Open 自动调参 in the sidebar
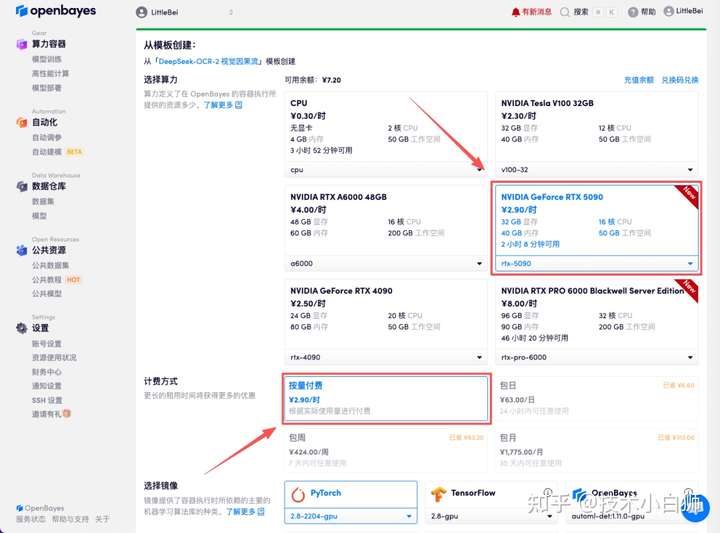Viewport: 720px width, 533px height. click(46, 137)
